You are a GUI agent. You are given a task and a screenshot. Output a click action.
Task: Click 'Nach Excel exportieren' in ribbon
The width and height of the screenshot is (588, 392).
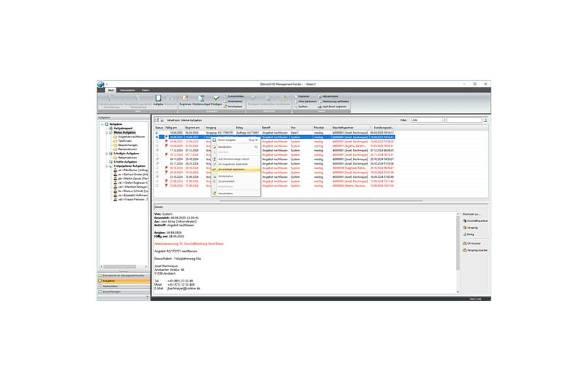pos(333,106)
